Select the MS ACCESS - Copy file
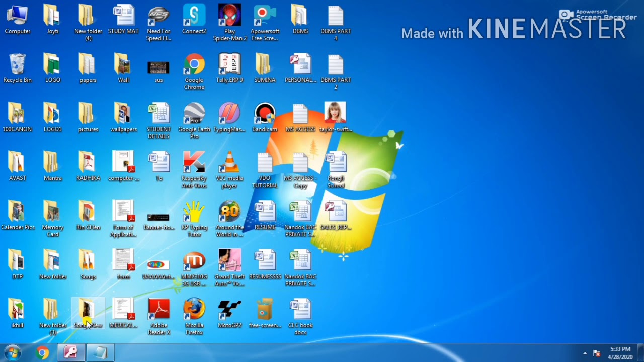Image resolution: width=644 pixels, height=362 pixels. coord(300,170)
